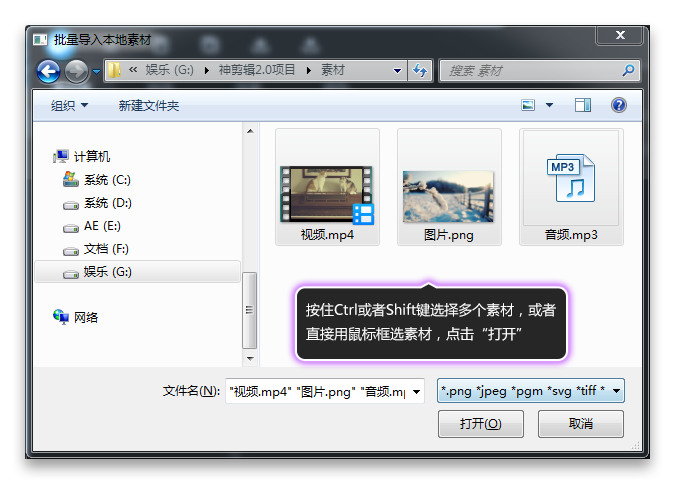Select 系统 (D:) drive in the navigation pane

108,203
